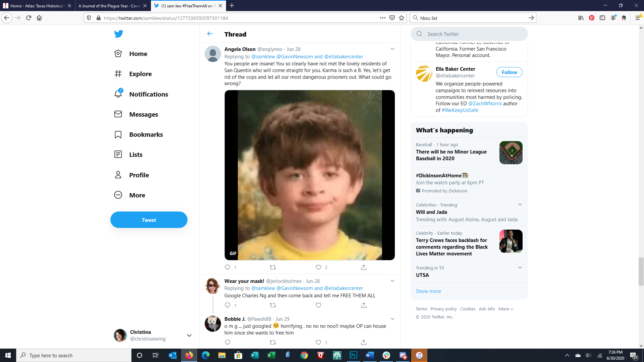
Task: Go back using the Thread arrow
Action: click(x=210, y=34)
